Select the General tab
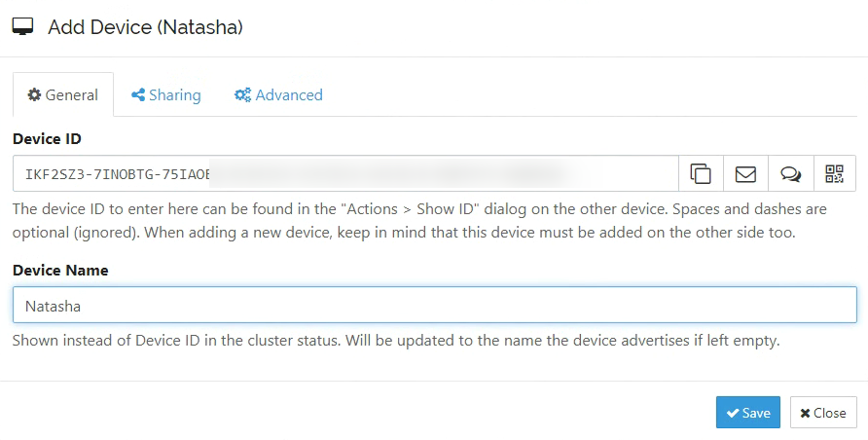 63,94
